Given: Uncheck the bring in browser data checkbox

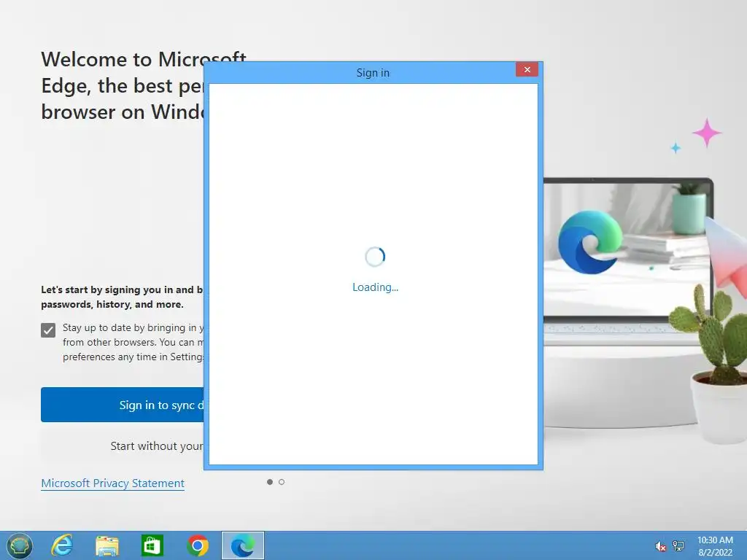Looking at the screenshot, I should pos(48,330).
